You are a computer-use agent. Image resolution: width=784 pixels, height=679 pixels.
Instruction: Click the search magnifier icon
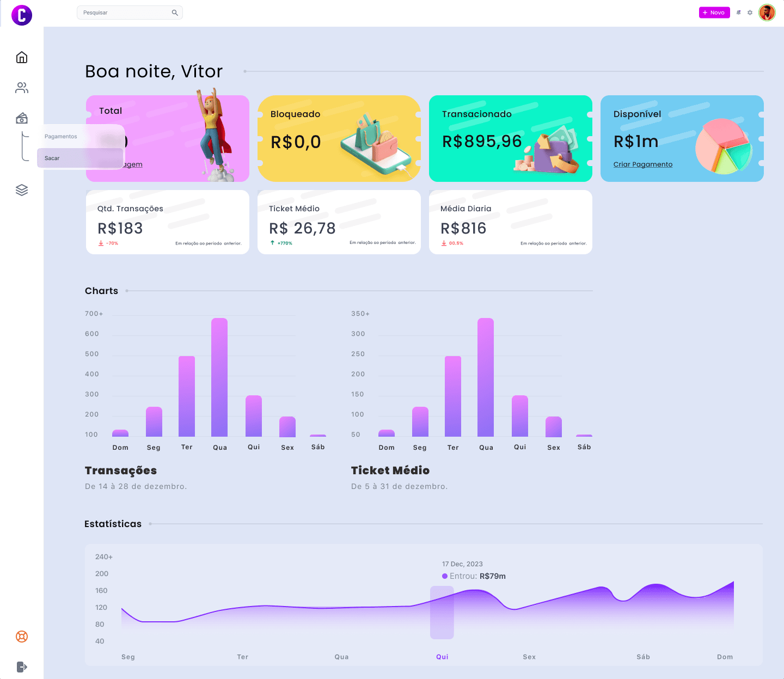pyautogui.click(x=175, y=13)
